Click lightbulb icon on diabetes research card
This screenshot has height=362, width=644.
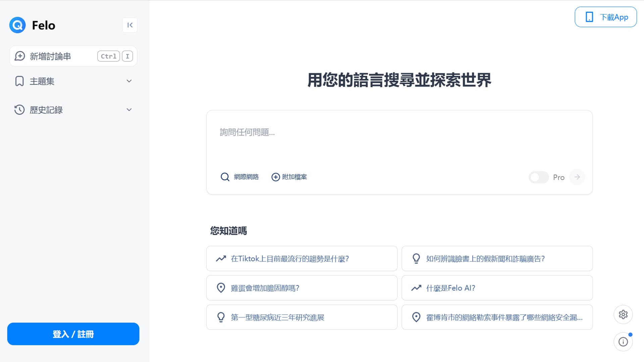point(221,317)
